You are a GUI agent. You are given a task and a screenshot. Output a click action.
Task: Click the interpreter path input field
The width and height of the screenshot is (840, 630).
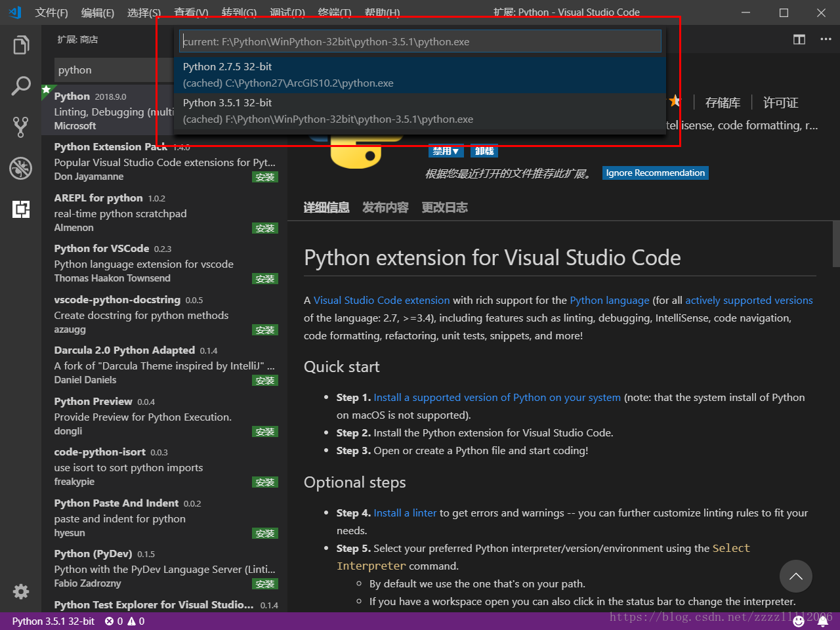420,41
